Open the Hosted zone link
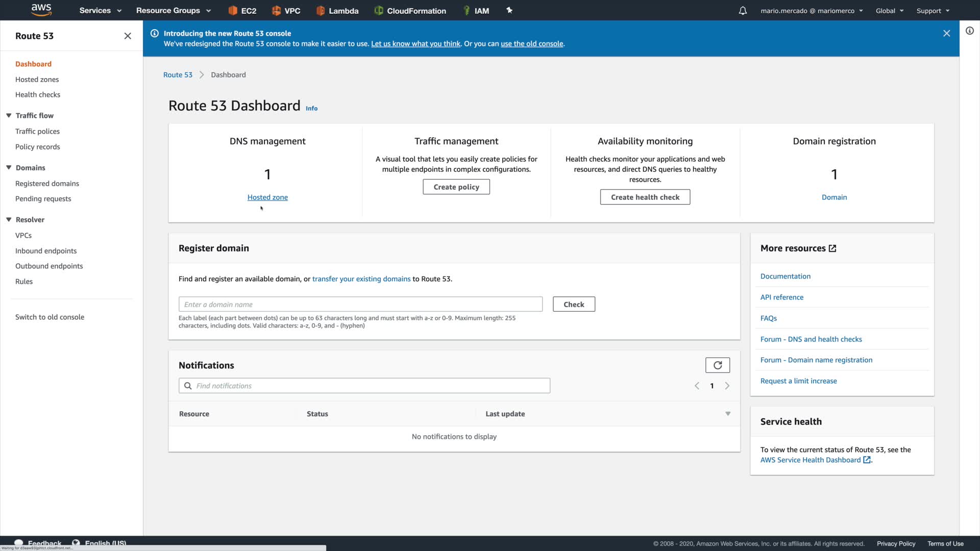 (x=267, y=197)
